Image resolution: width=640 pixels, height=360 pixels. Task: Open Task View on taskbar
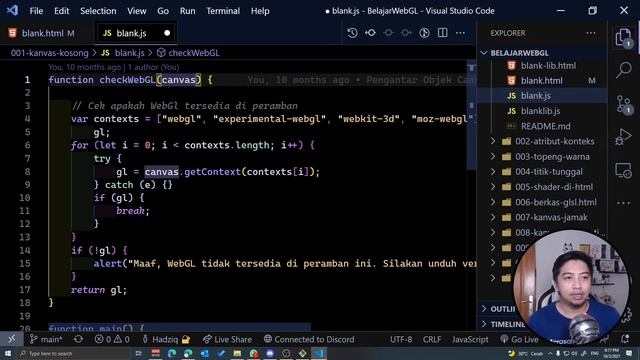tap(138, 353)
